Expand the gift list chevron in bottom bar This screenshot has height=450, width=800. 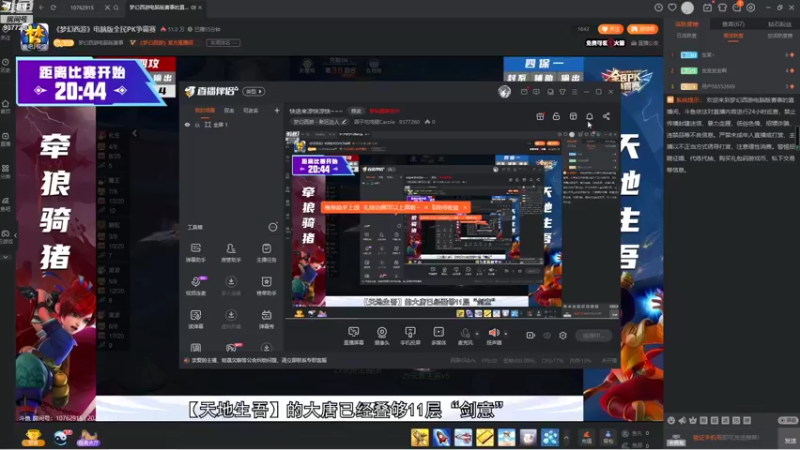pyautogui.click(x=566, y=437)
